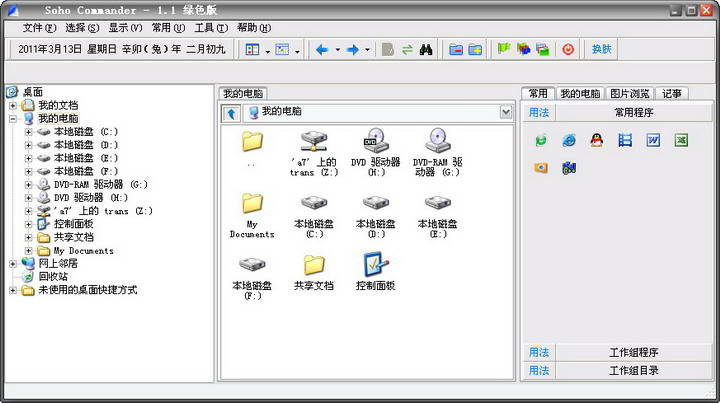This screenshot has width=720, height=403.
Task: Open the 文件(F) menu
Action: click(39, 28)
